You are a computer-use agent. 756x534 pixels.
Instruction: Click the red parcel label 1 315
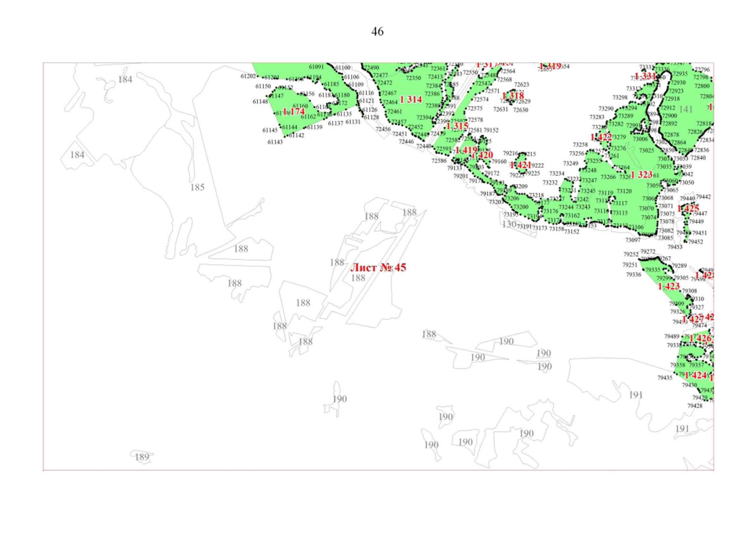click(x=457, y=126)
